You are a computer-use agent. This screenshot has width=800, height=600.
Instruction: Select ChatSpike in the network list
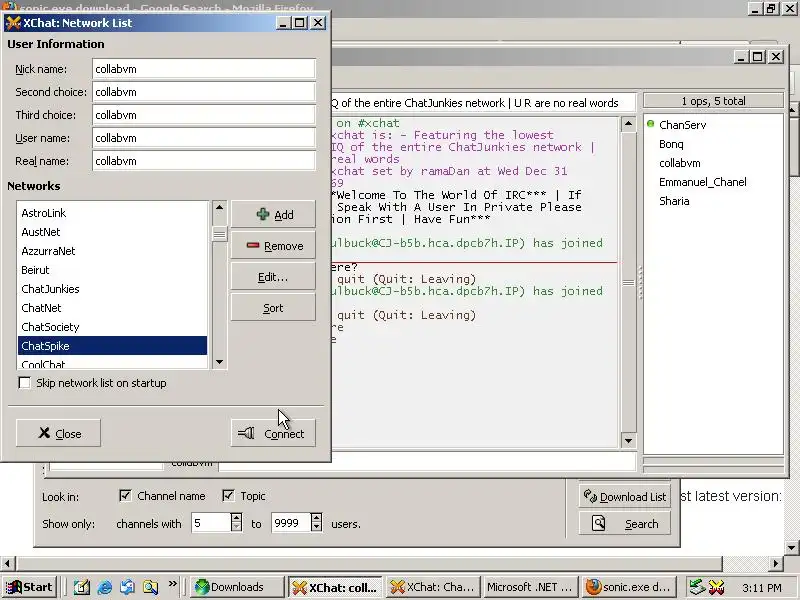coord(112,345)
